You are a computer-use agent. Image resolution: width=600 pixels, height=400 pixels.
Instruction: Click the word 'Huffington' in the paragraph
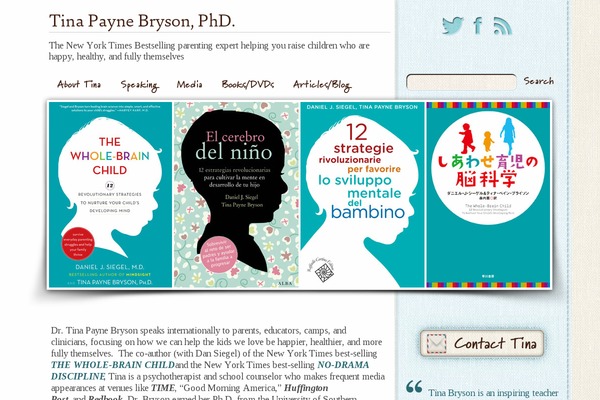pyautogui.click(x=306, y=388)
